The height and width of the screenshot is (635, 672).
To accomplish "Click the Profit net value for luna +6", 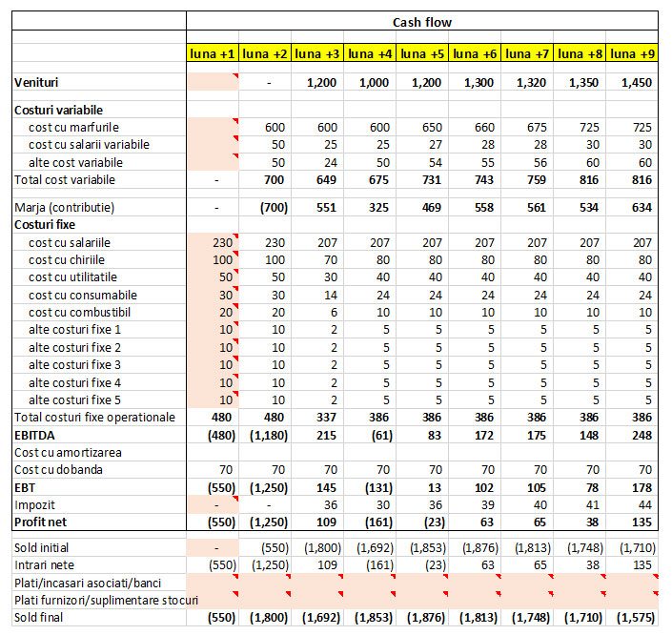I will pyautogui.click(x=475, y=522).
